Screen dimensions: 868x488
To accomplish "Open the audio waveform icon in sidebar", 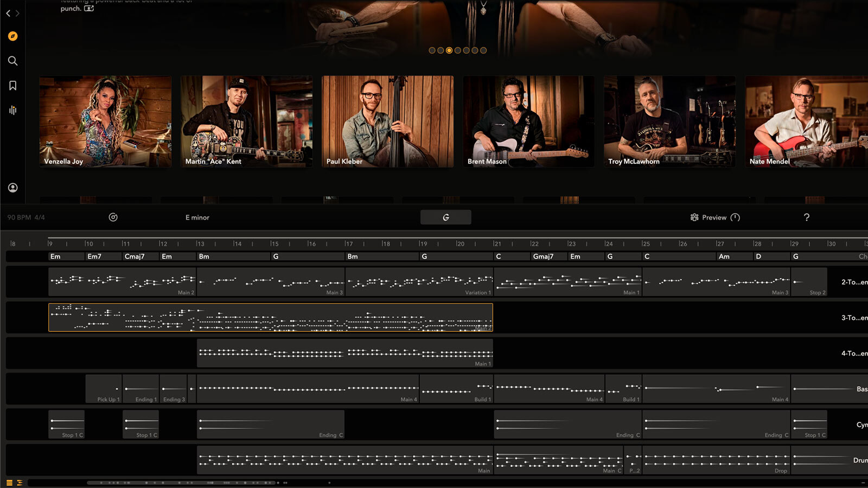I will 12,110.
